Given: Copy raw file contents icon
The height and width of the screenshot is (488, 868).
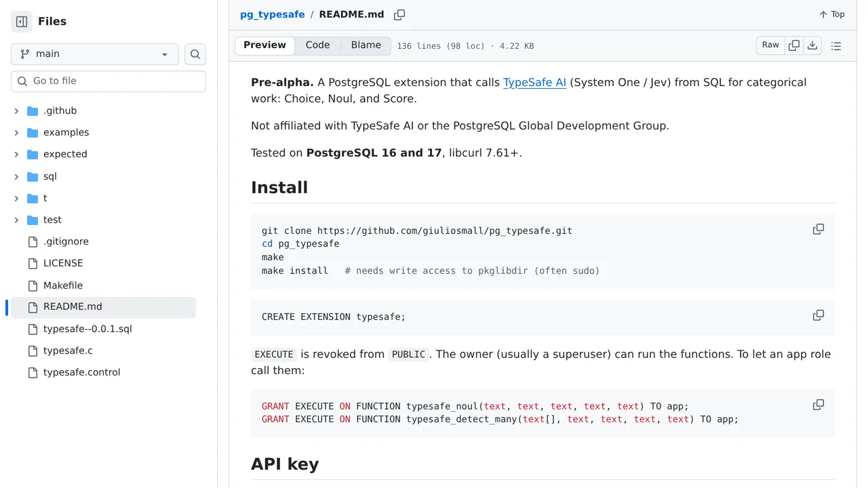Looking at the screenshot, I should pyautogui.click(x=794, y=45).
